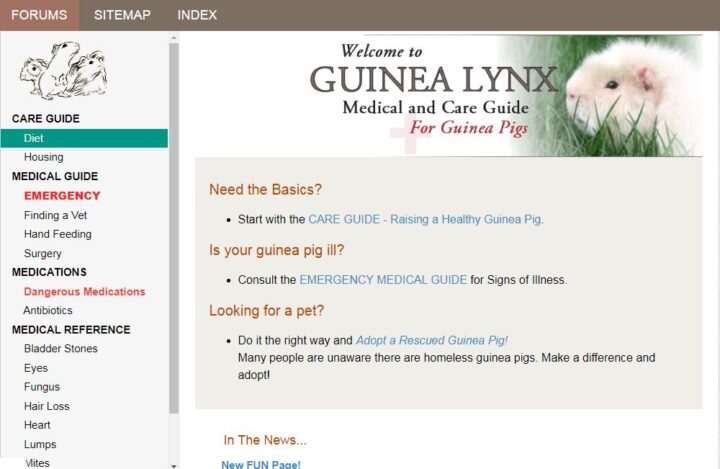The height and width of the screenshot is (469, 720).
Task: Open the EMERGENCY MEDICAL GUIDE content link
Action: pyautogui.click(x=383, y=280)
